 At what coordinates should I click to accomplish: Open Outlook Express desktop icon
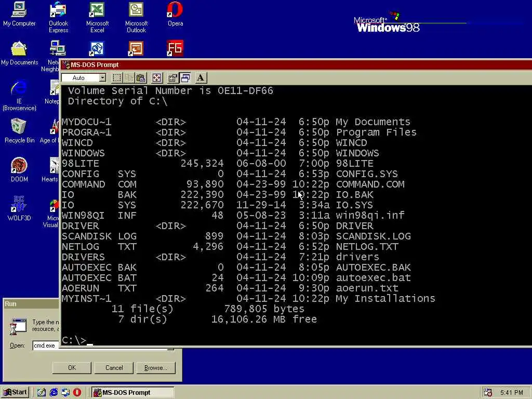tap(58, 17)
